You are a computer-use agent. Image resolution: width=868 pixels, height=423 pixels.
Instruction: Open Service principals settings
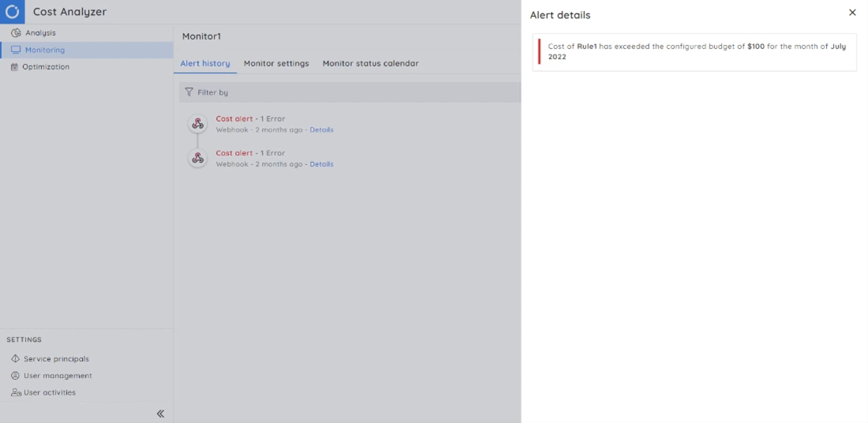pos(56,359)
